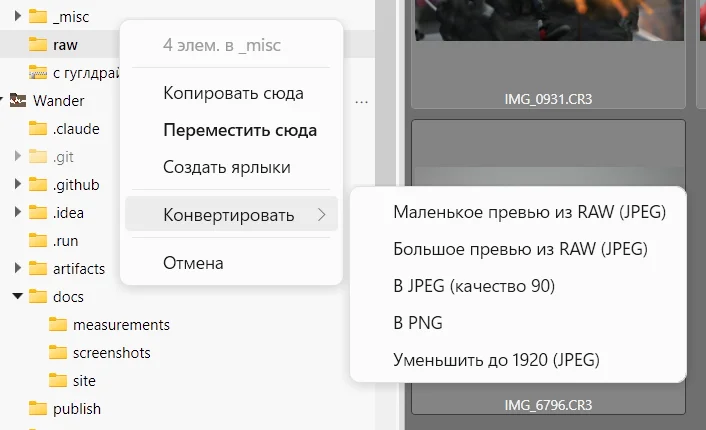Select the 'screenshots' subfolder label
This screenshot has width=706, height=430.
(112, 353)
